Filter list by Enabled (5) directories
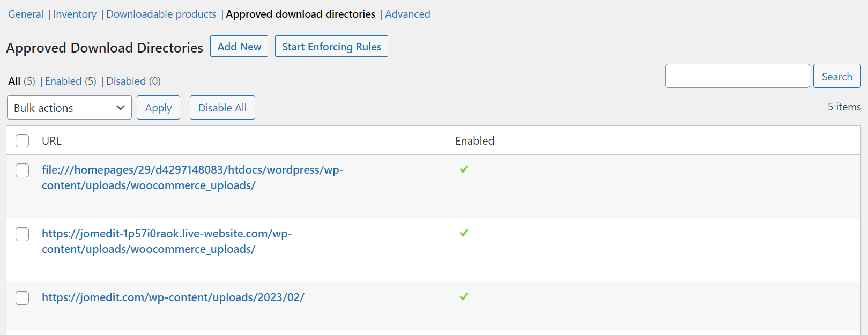 tap(71, 81)
